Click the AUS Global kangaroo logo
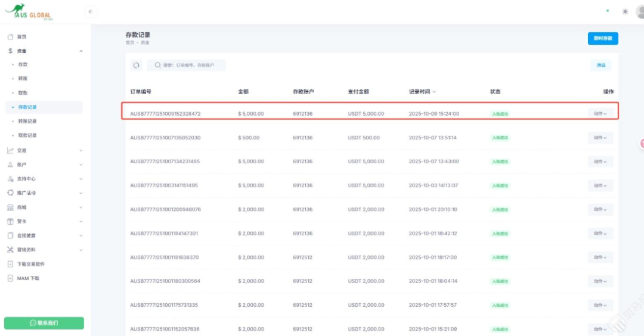 [28, 12]
